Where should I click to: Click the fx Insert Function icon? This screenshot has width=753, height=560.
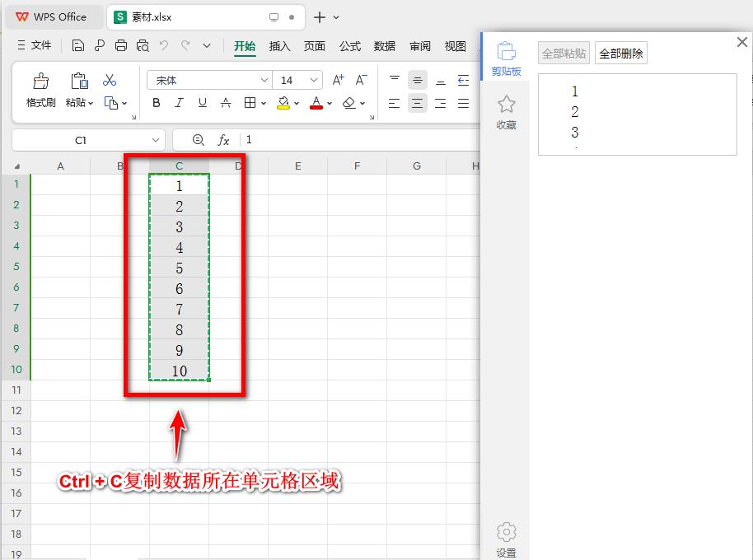point(223,140)
